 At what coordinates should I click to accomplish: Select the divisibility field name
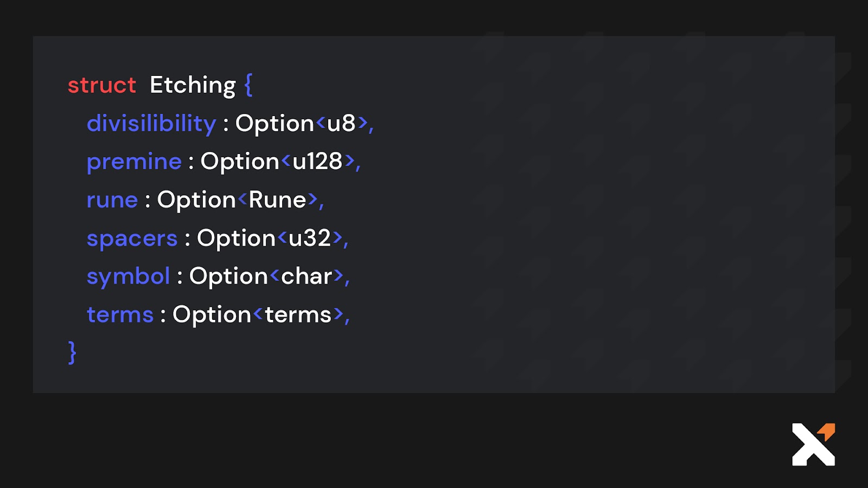(151, 124)
